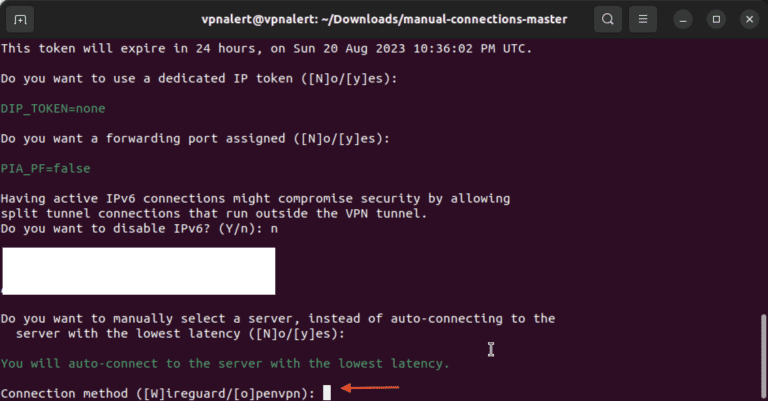Maximize the terminal window
This screenshot has height=401, width=768.
(x=715, y=19)
